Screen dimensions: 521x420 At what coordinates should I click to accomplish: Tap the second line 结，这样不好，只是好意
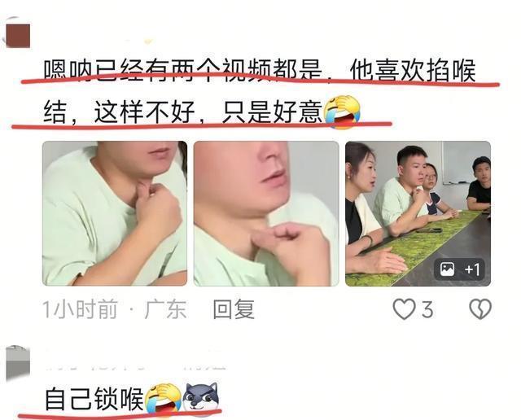[183, 112]
